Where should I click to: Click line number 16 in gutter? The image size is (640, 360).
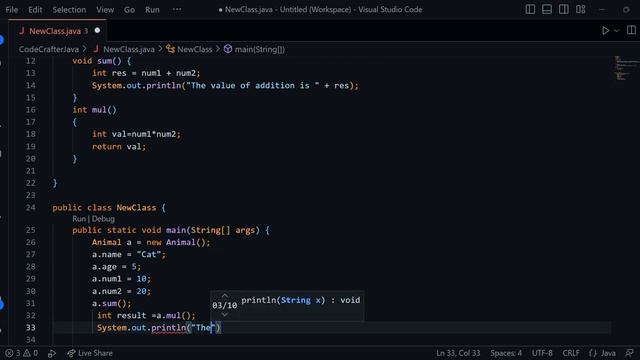31,110
